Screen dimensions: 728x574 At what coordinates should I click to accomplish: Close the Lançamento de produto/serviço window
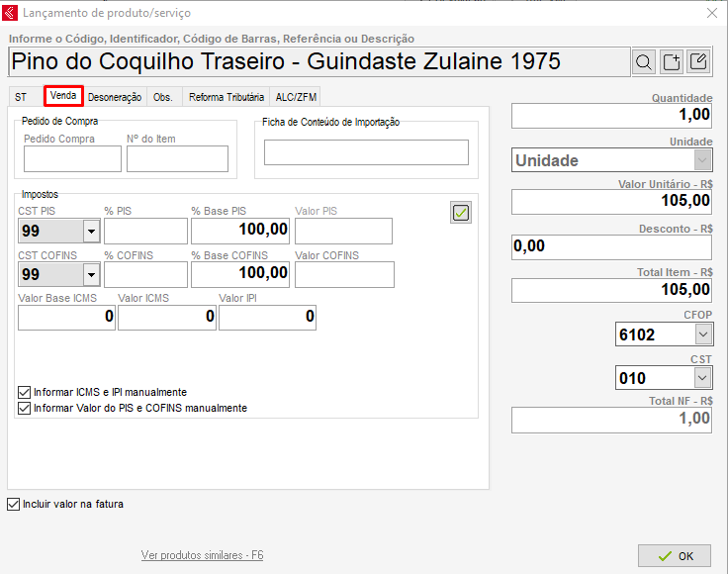(x=712, y=13)
